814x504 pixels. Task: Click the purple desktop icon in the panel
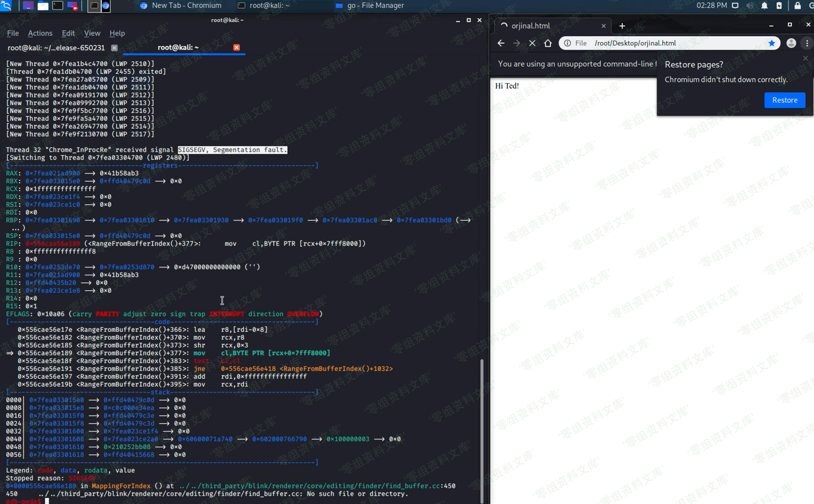pos(28,6)
